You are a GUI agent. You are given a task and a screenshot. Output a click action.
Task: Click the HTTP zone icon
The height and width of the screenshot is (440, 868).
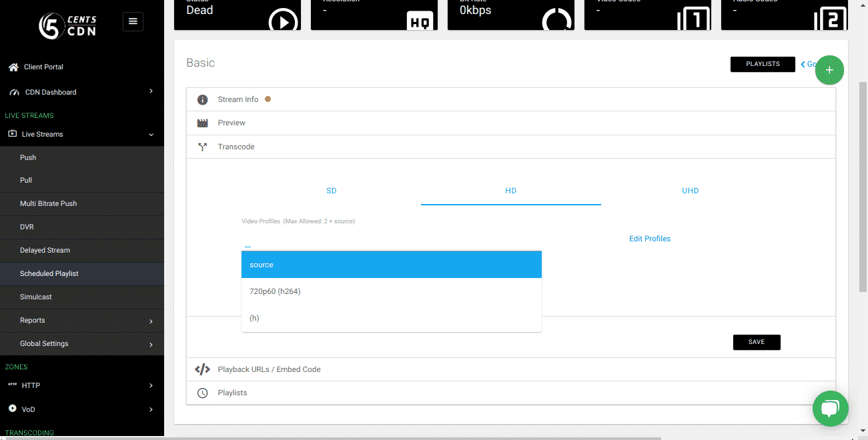(13, 385)
